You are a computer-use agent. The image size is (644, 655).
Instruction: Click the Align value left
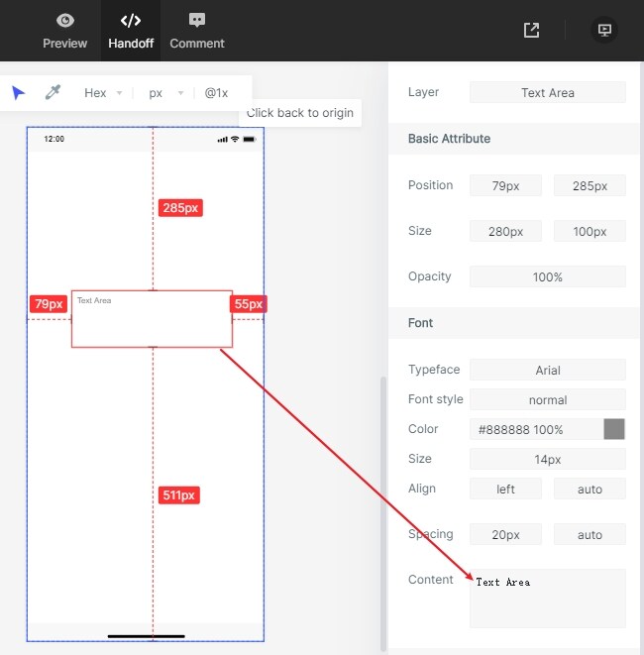point(505,489)
